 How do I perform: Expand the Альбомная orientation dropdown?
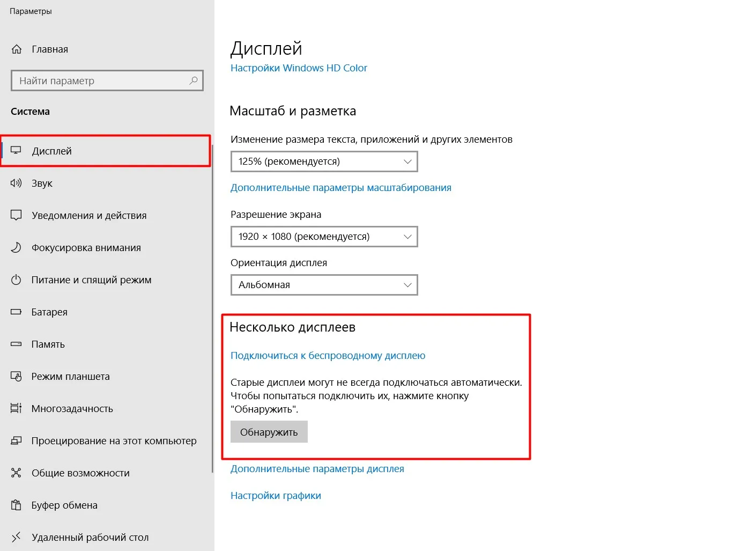coord(324,285)
